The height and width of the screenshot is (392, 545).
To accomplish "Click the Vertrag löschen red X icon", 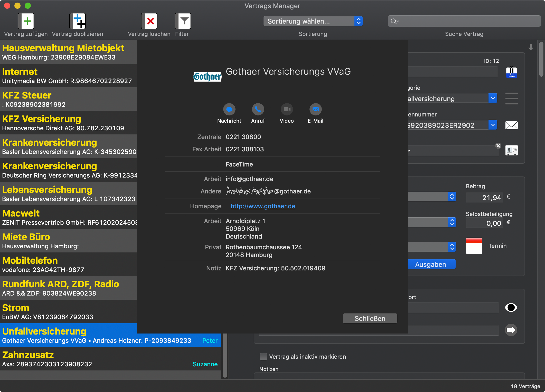I will pyautogui.click(x=149, y=21).
